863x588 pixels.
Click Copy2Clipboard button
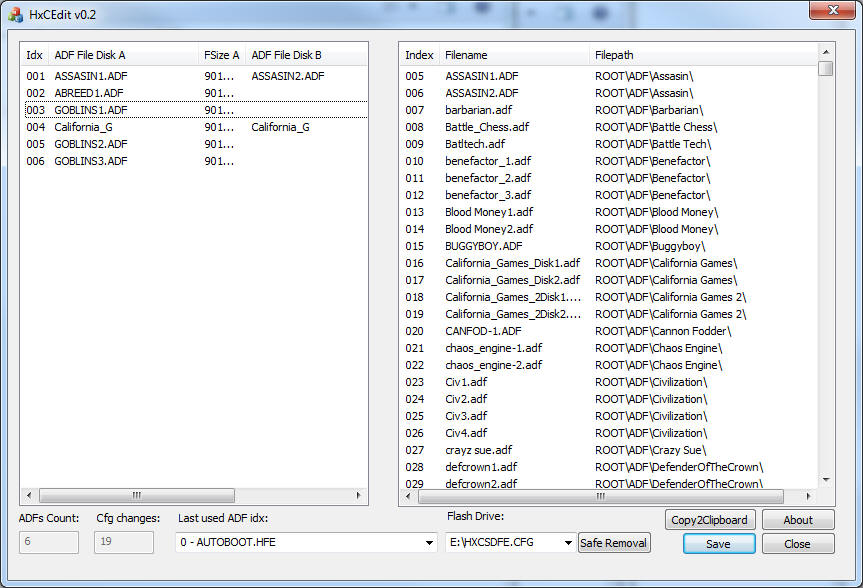709,520
